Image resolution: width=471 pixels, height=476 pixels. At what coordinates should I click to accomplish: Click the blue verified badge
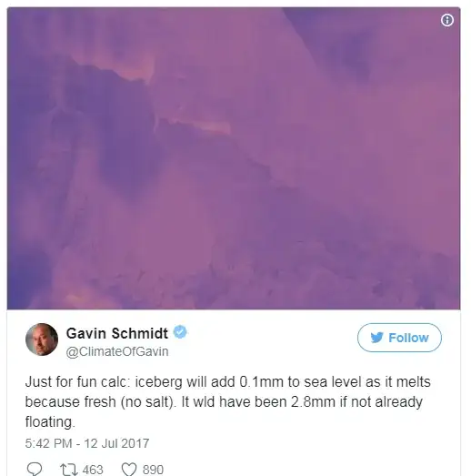(180, 332)
